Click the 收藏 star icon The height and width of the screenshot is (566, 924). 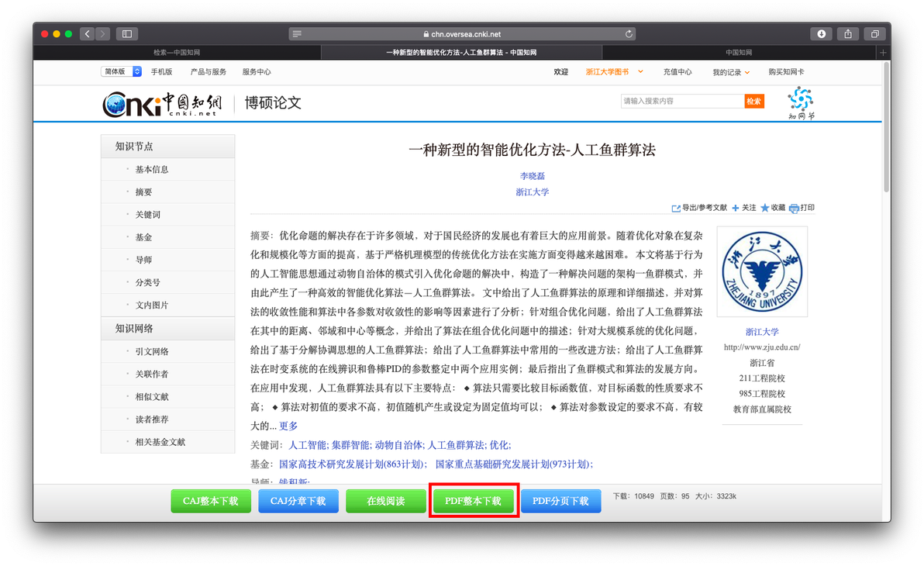[765, 208]
